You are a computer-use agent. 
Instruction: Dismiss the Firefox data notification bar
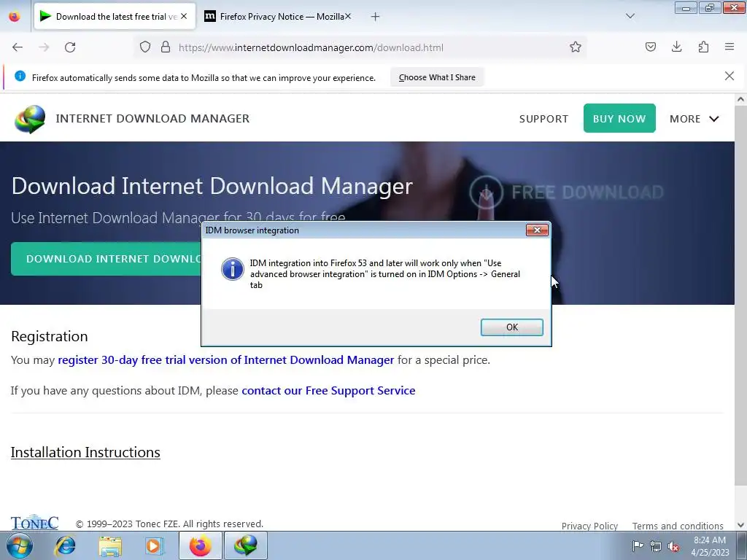point(729,76)
